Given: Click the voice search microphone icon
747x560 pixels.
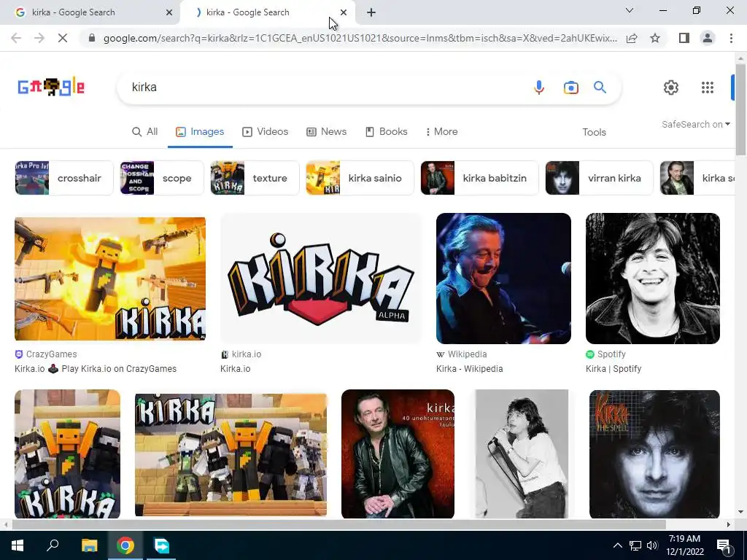Looking at the screenshot, I should (539, 87).
